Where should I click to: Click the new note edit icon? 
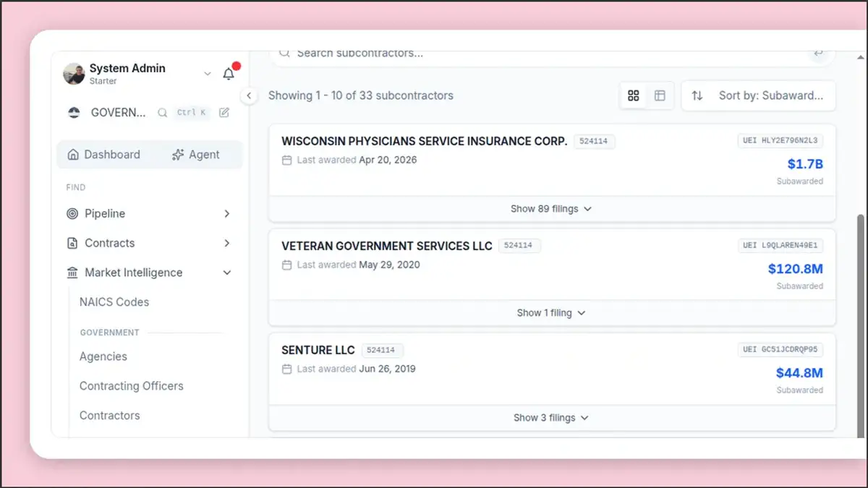(224, 113)
